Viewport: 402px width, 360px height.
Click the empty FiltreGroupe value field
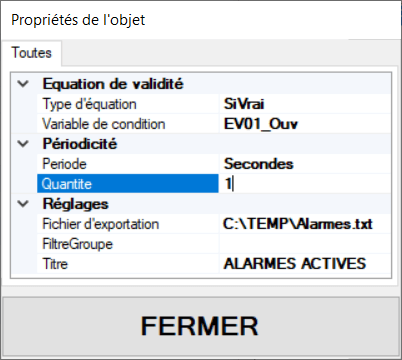tap(305, 244)
